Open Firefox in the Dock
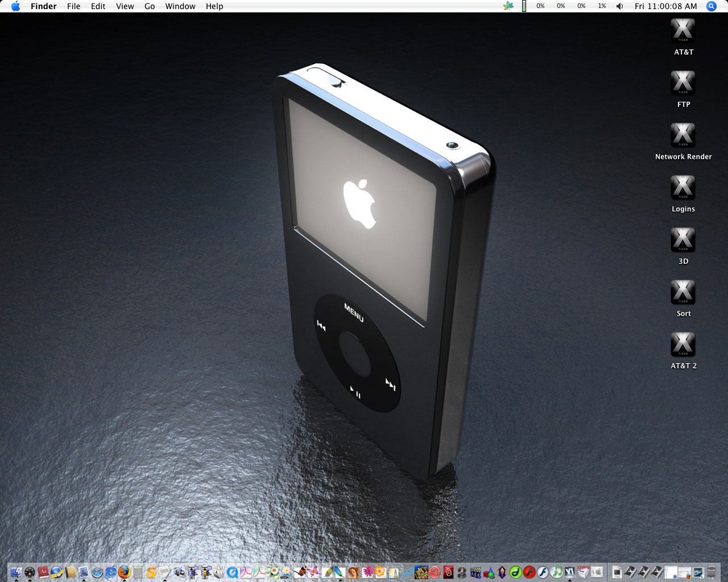Viewport: 728px width, 582px height. (125, 572)
